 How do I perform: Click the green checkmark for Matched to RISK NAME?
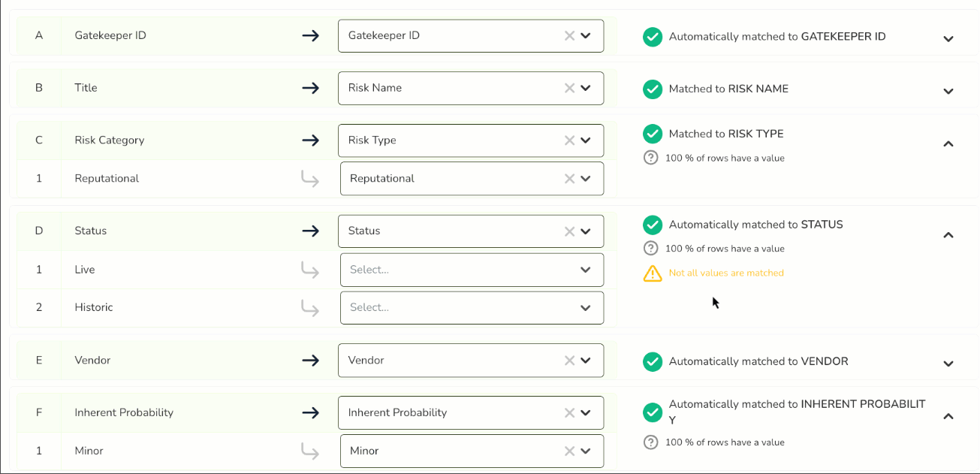click(x=653, y=89)
